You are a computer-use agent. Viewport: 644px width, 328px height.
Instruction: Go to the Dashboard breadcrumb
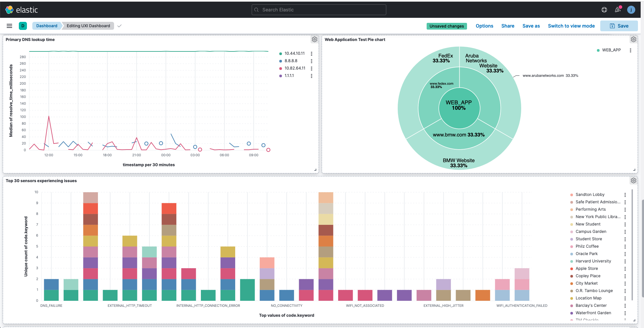point(47,26)
